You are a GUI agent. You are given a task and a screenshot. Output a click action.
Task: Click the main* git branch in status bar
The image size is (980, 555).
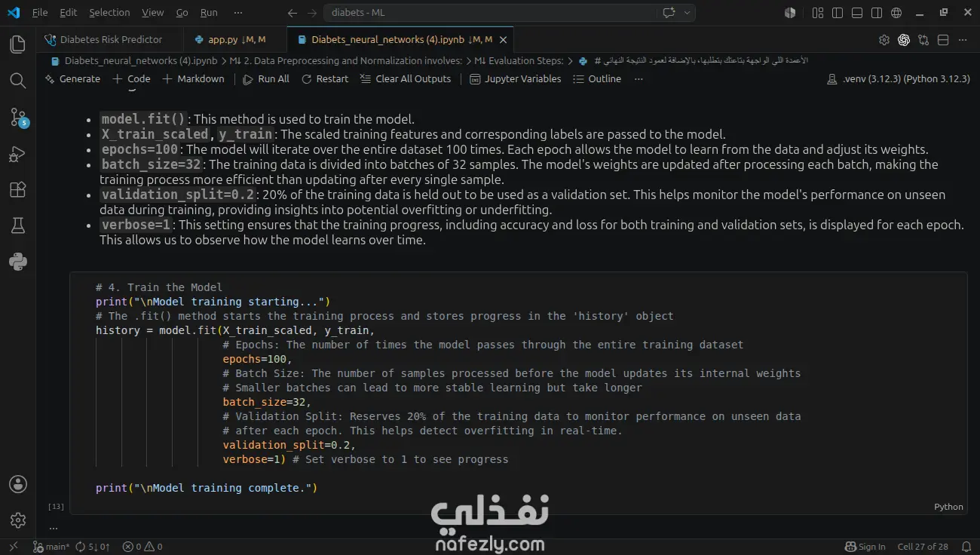coord(51,547)
